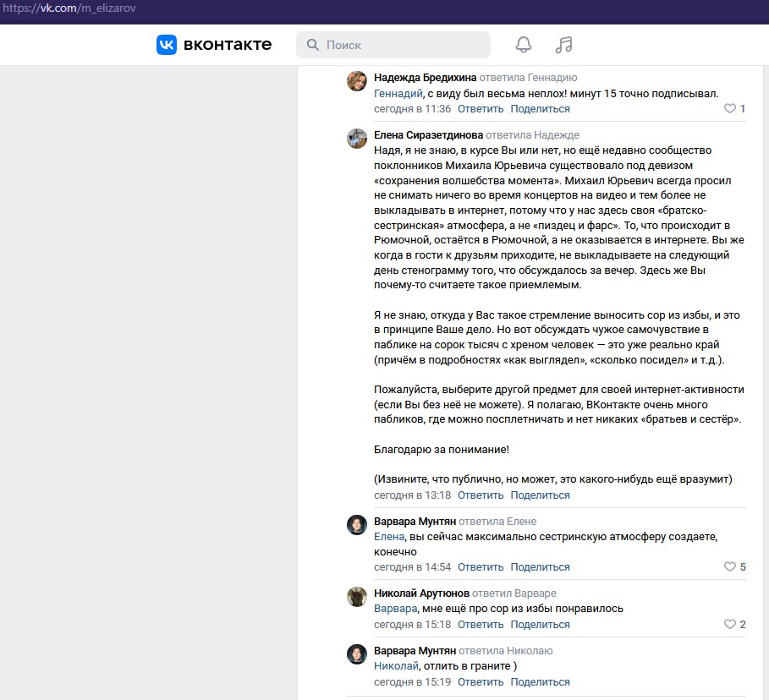Open the notifications bell
The height and width of the screenshot is (700, 769).
coord(524,45)
